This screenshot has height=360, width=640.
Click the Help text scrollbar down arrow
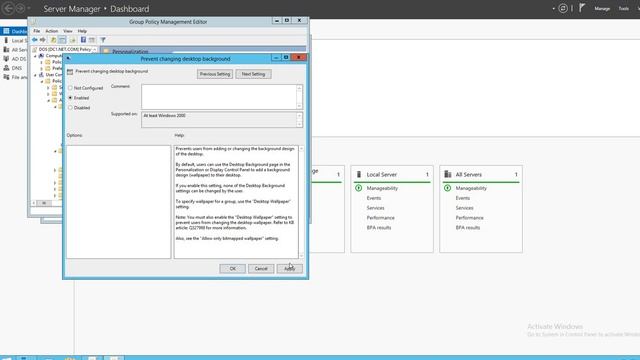301,256
